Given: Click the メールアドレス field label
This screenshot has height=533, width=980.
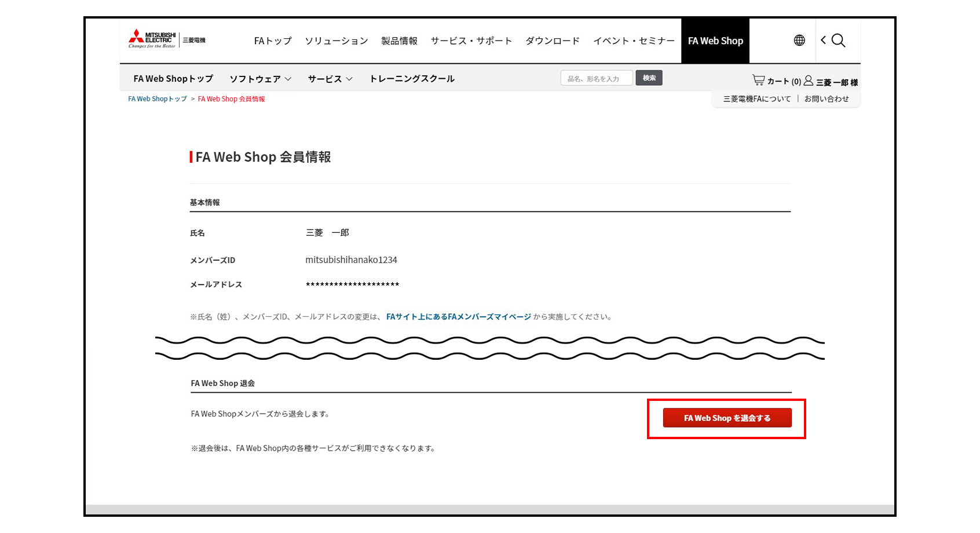Looking at the screenshot, I should pyautogui.click(x=216, y=284).
